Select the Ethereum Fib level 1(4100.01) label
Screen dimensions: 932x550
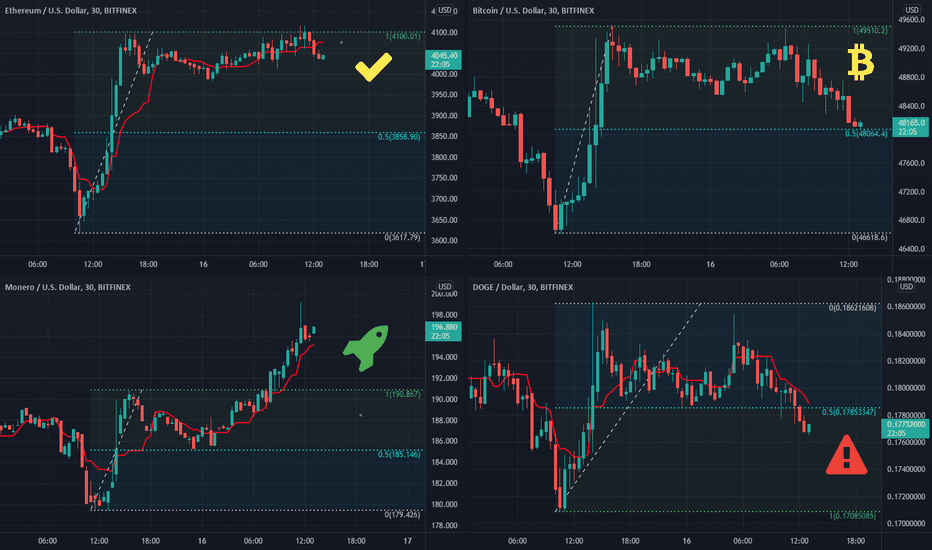(402, 37)
